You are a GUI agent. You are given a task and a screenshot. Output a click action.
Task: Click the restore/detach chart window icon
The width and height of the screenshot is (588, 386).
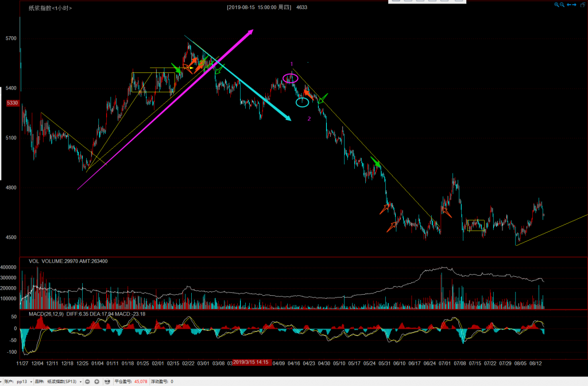tap(583, 5)
